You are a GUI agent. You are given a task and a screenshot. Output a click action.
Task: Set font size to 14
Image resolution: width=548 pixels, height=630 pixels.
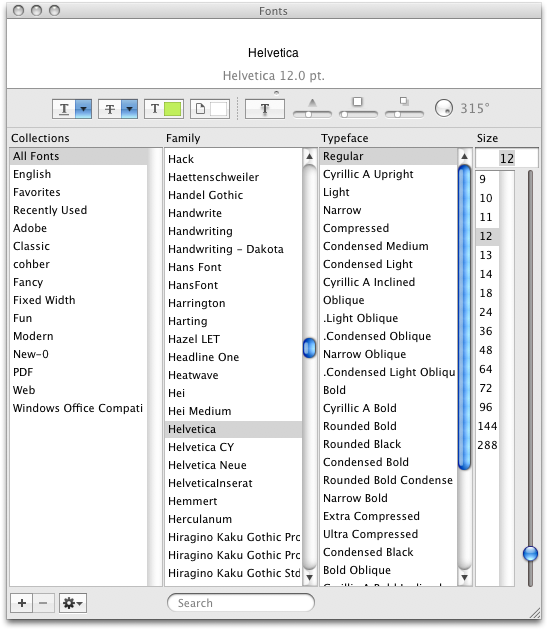[x=487, y=274]
